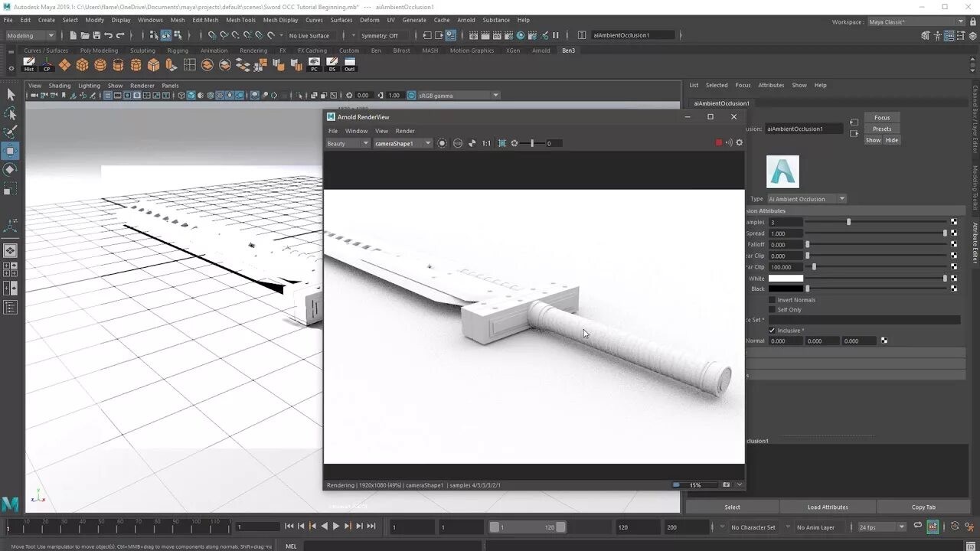The image size is (980, 551).
Task: Stop the render using the red square icon
Action: [x=719, y=142]
